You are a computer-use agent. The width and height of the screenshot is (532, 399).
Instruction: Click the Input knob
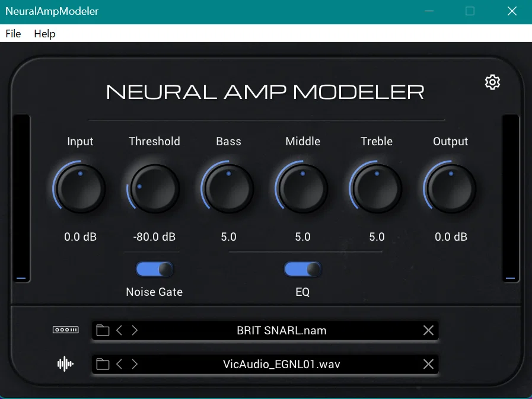[x=80, y=189]
